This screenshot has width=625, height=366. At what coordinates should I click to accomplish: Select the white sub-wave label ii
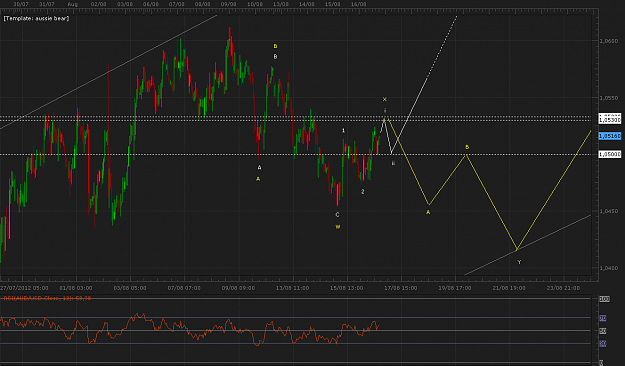393,163
